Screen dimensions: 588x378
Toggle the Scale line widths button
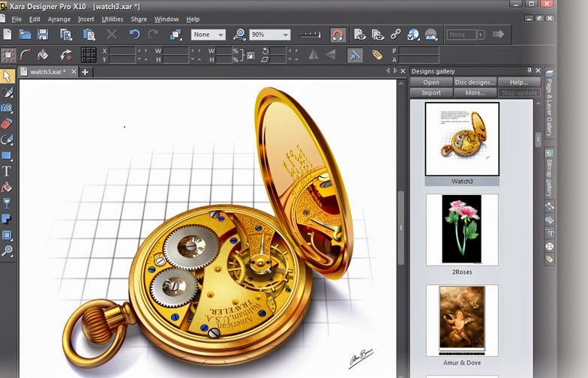[354, 55]
